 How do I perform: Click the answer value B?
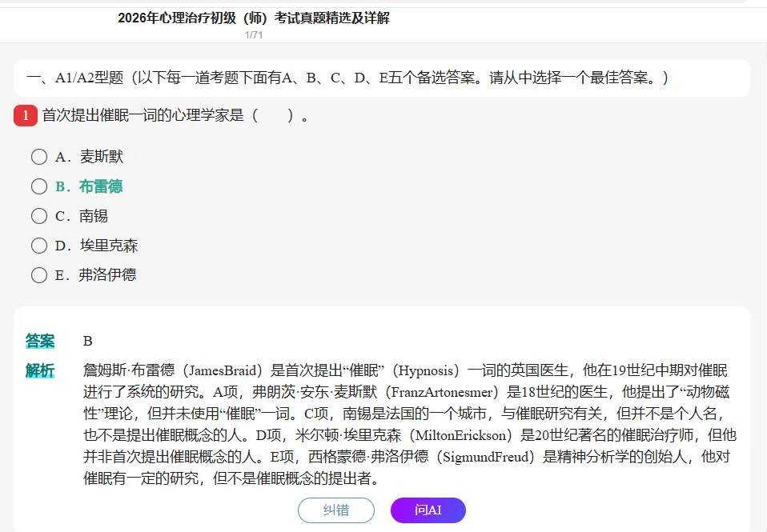pyautogui.click(x=87, y=341)
